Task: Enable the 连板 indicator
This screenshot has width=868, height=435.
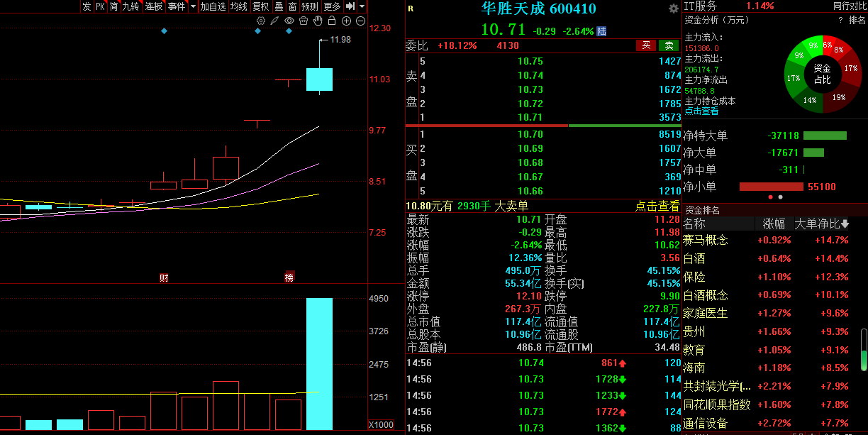Action: (x=154, y=6)
